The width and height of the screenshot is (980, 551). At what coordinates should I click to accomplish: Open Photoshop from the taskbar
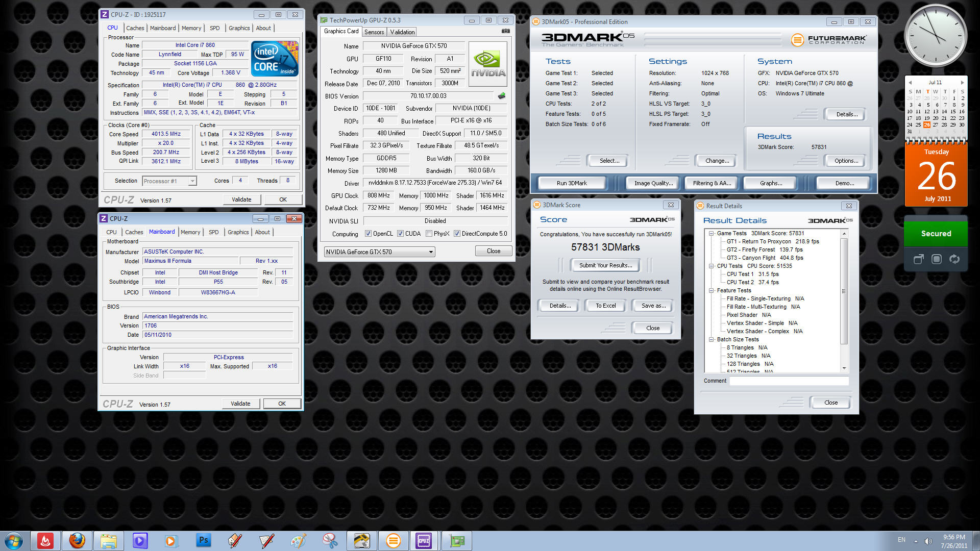point(203,541)
